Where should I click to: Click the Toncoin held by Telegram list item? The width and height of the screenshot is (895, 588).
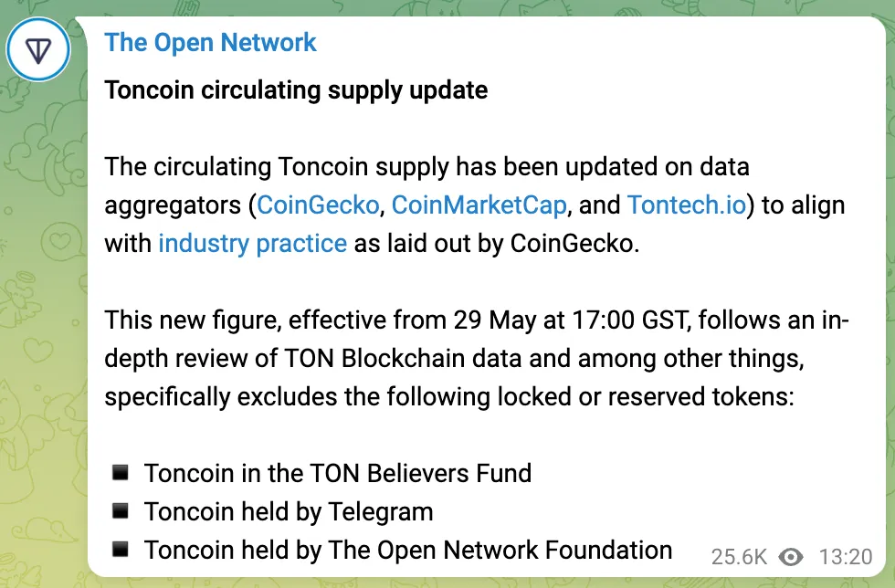coord(288,511)
